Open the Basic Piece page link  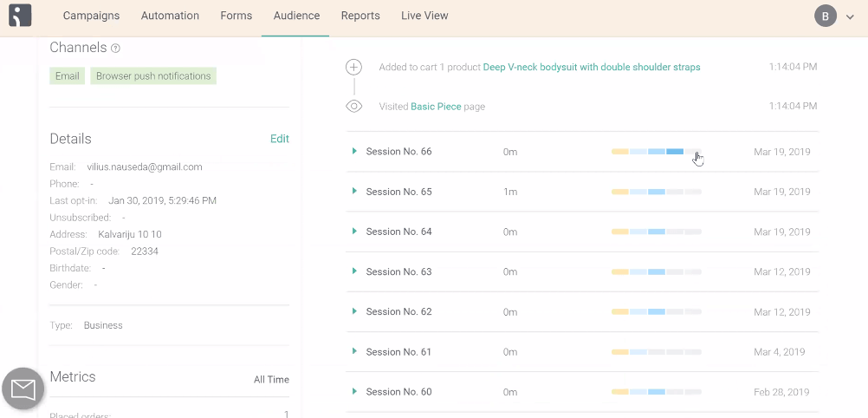[436, 107]
